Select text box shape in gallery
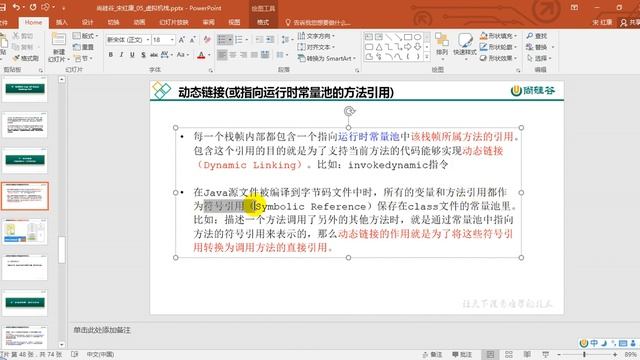The width and height of the screenshot is (640, 360). coord(369,37)
